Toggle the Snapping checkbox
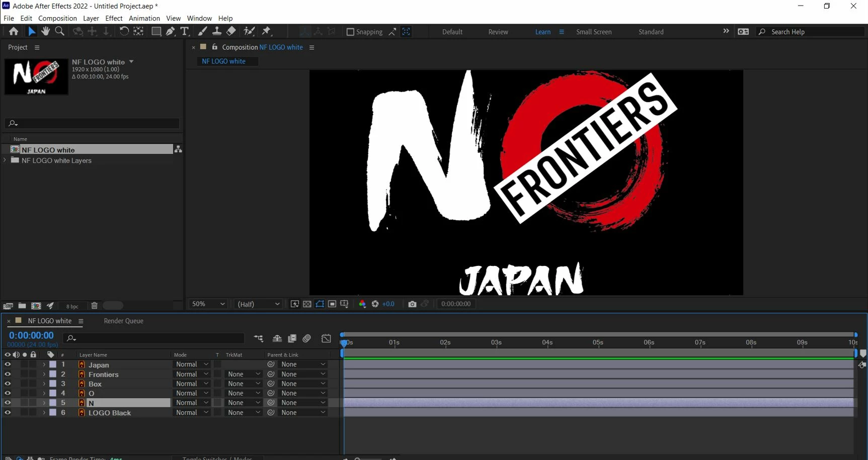Image resolution: width=868 pixels, height=460 pixels. [x=350, y=32]
